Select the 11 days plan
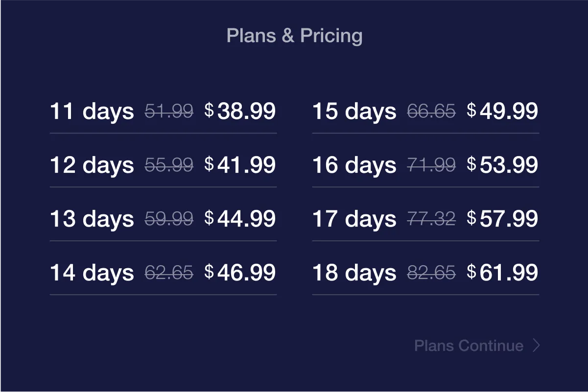This screenshot has width=588, height=392. click(163, 111)
